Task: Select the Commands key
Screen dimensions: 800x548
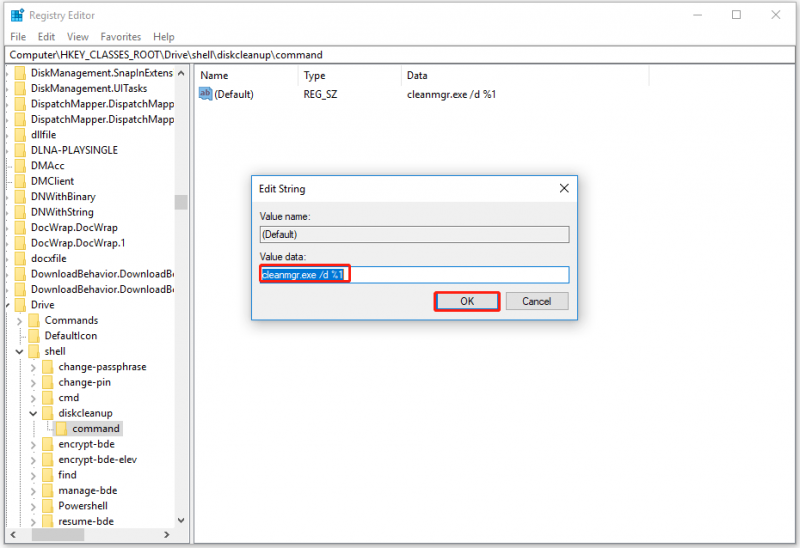Action: [x=71, y=320]
